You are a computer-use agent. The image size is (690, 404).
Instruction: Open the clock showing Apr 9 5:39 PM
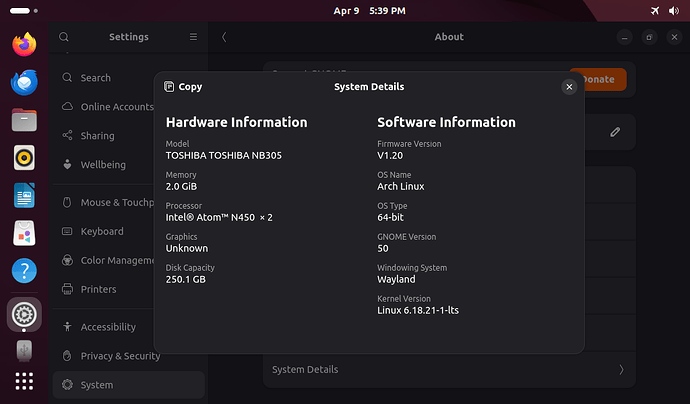point(369,11)
